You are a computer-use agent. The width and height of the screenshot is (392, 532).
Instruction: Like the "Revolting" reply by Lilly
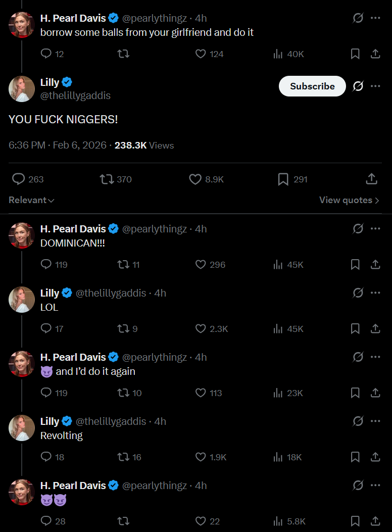coord(201,457)
